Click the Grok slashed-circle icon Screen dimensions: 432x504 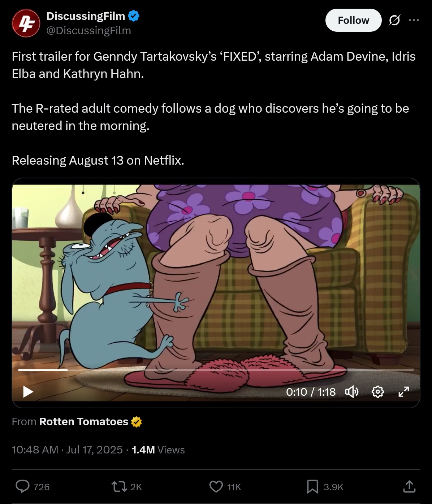pyautogui.click(x=394, y=20)
